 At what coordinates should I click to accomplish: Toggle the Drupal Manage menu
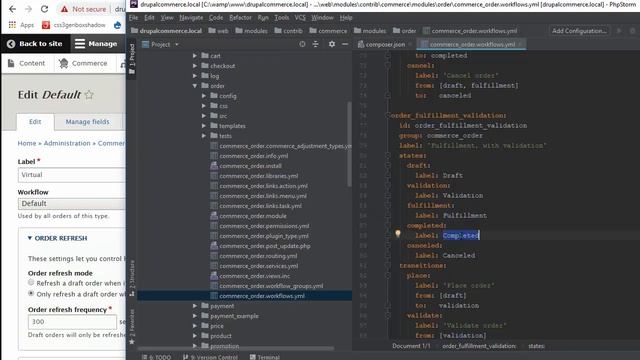(96, 44)
